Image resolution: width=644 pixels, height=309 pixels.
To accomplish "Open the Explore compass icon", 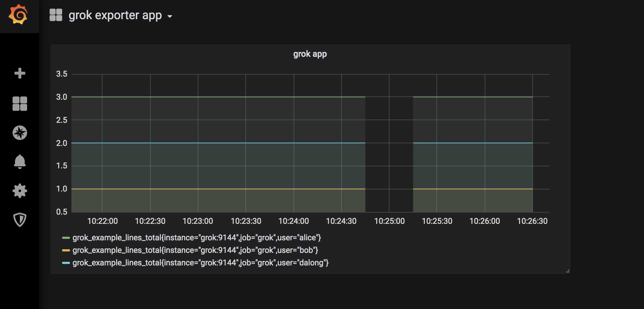I will [x=20, y=133].
